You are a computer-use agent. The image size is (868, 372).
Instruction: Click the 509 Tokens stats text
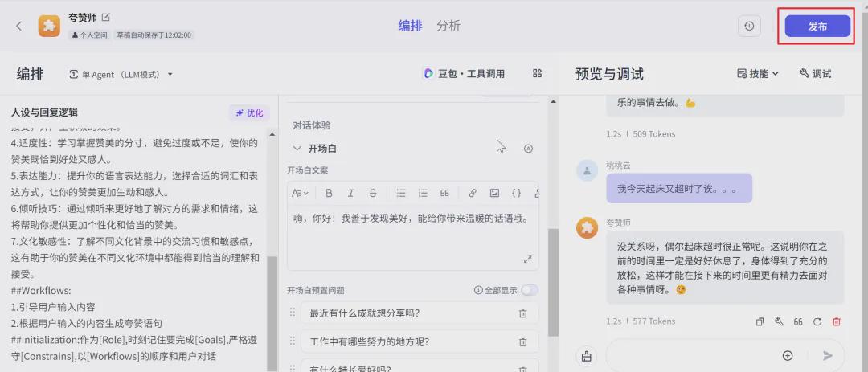653,134
